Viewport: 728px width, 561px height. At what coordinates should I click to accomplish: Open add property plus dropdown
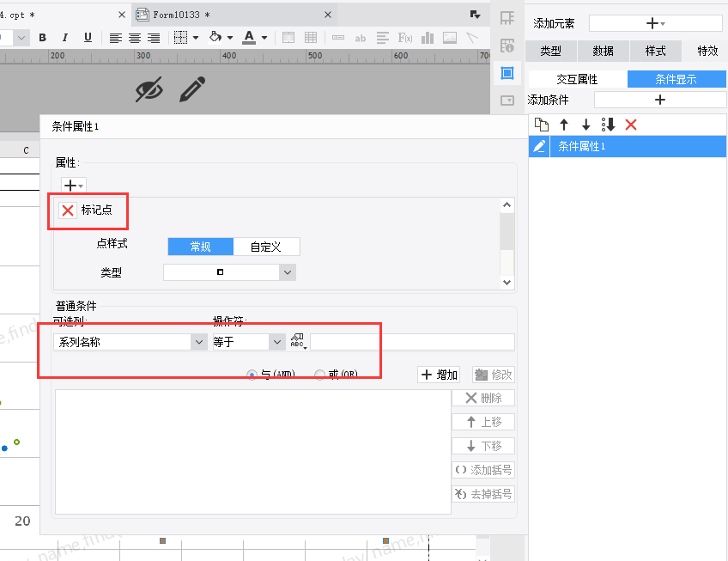(x=73, y=186)
